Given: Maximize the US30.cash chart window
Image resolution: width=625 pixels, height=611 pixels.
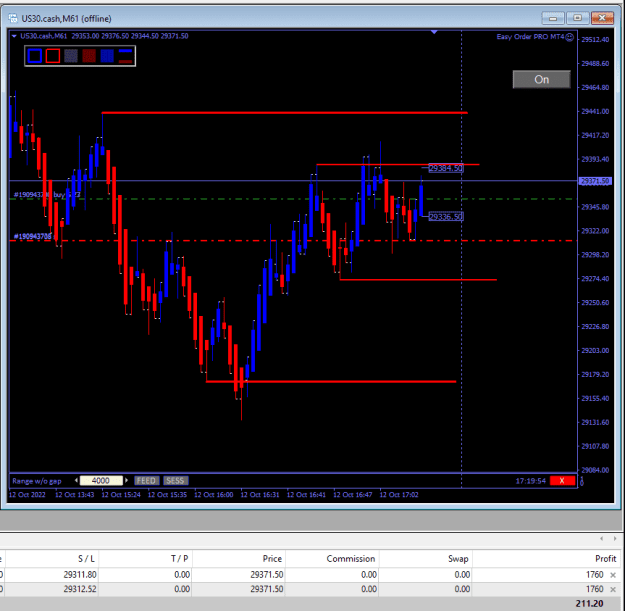Looking at the screenshot, I should pos(577,18).
